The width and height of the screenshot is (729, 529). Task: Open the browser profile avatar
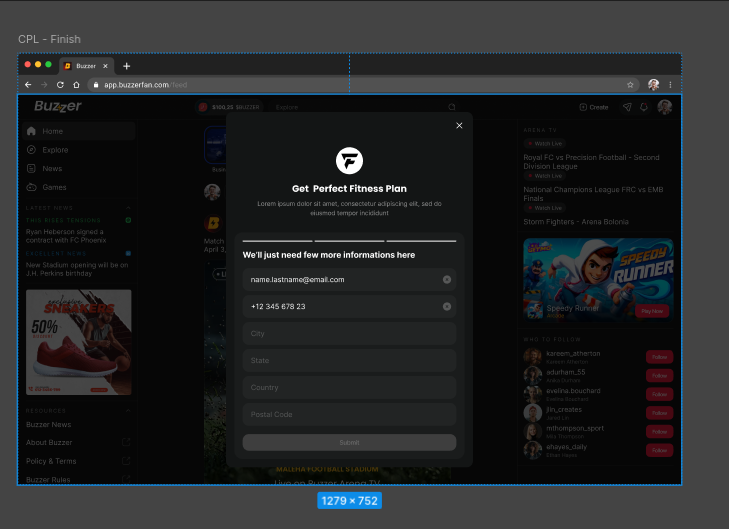point(654,85)
